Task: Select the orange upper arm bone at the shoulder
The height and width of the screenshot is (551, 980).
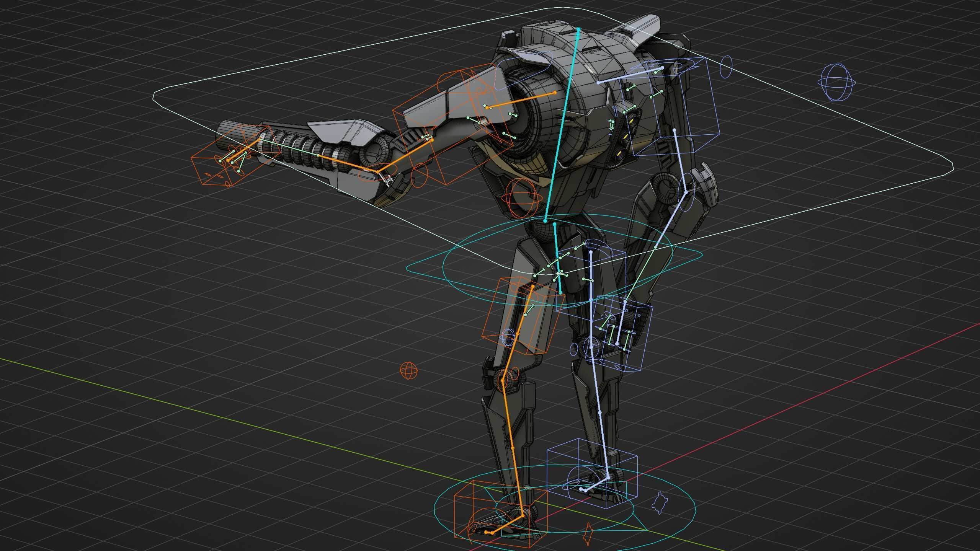Action: (521, 100)
